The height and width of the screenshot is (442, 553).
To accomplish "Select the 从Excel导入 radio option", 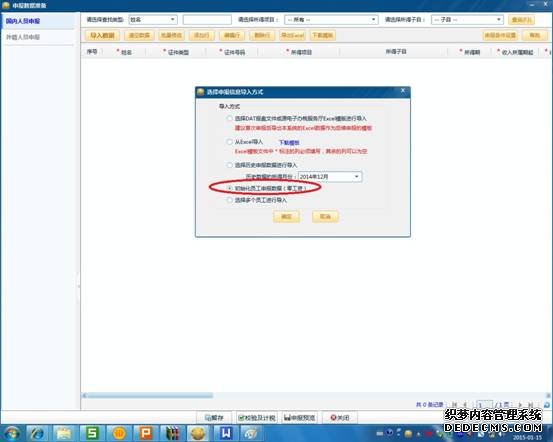I will coord(230,142).
